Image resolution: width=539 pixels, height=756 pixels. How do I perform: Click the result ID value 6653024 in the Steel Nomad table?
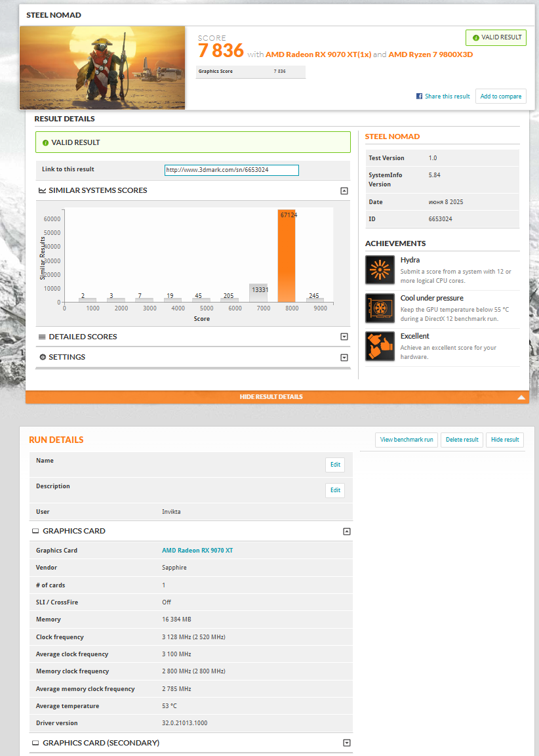(x=440, y=219)
